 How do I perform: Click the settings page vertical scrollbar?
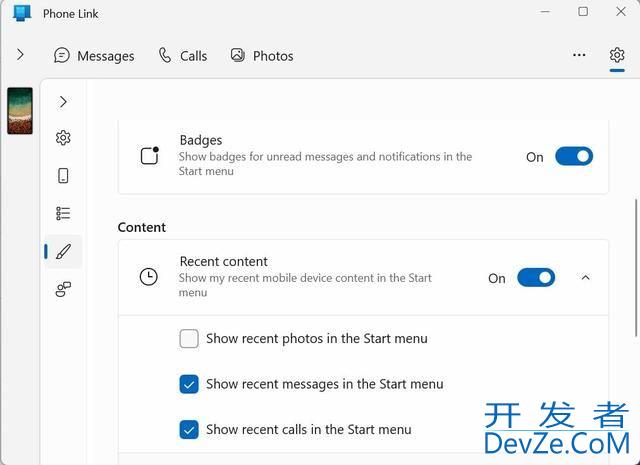636,267
